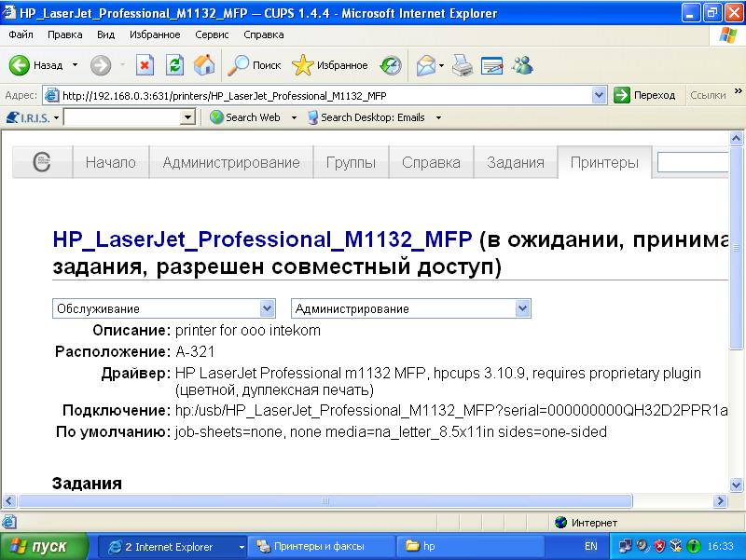This screenshot has height=560, width=746.
Task: Open the Messenger people icon
Action: coord(523,65)
